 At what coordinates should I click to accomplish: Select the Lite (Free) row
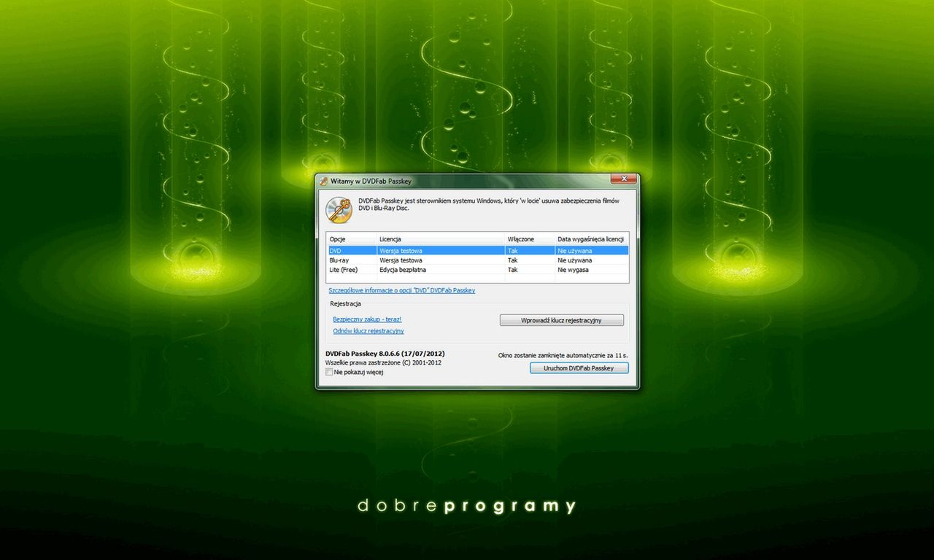click(477, 269)
